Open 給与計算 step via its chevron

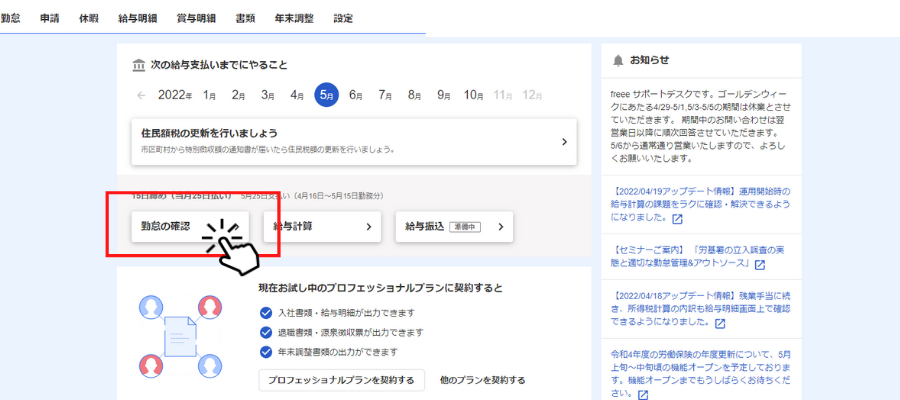pos(369,227)
